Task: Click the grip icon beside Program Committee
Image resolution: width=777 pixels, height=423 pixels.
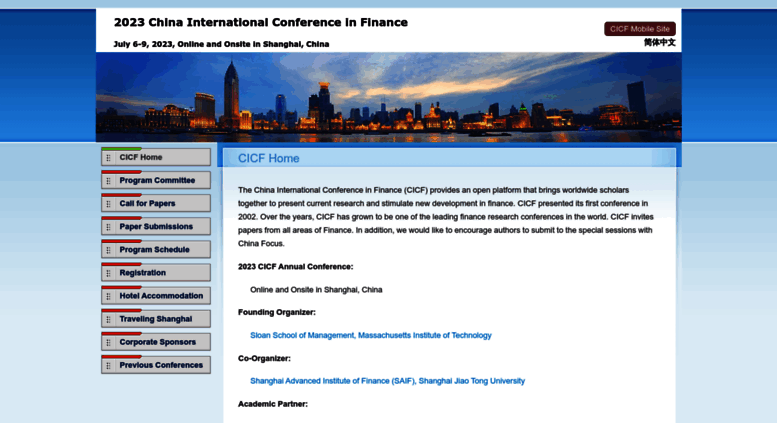Action: (109, 181)
